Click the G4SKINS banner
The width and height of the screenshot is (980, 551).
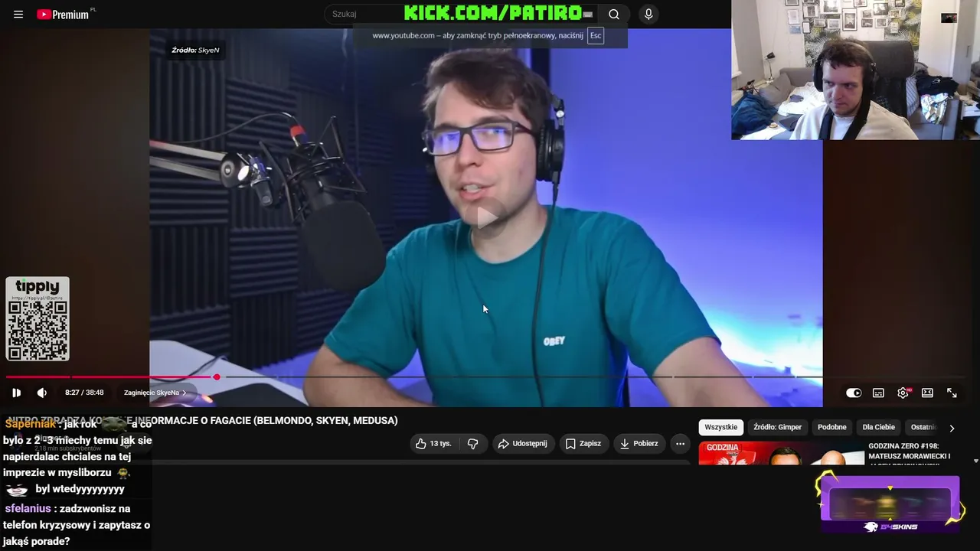pos(890,504)
